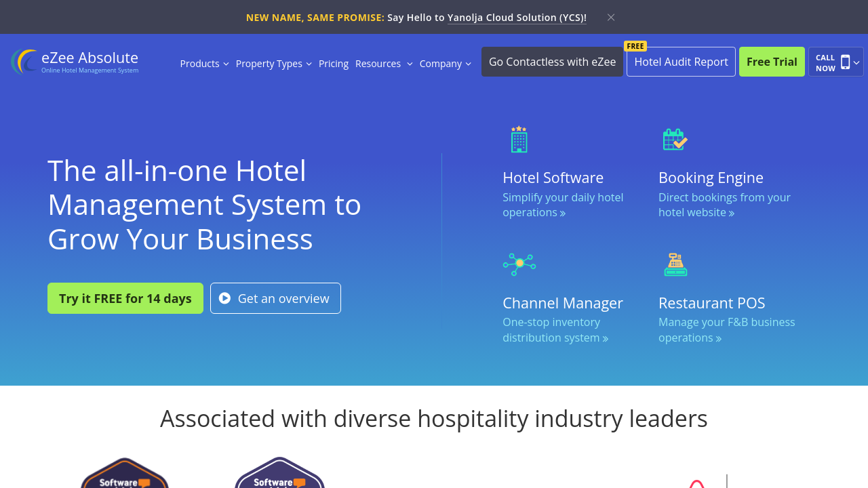Click play icon in Get an overview
The image size is (868, 488).
point(225,298)
